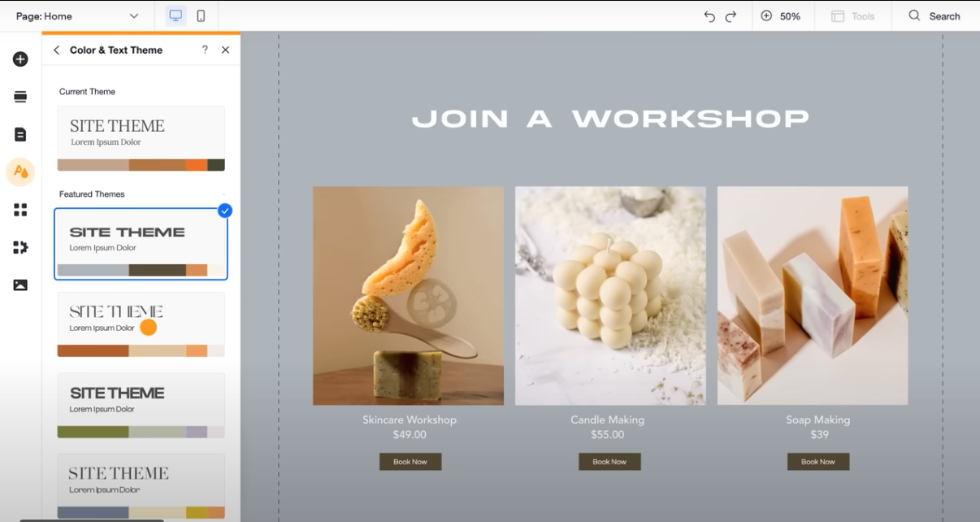Viewport: 980px width, 522px height.
Task: Expand the Featured Themes chevron
Action: 225,194
